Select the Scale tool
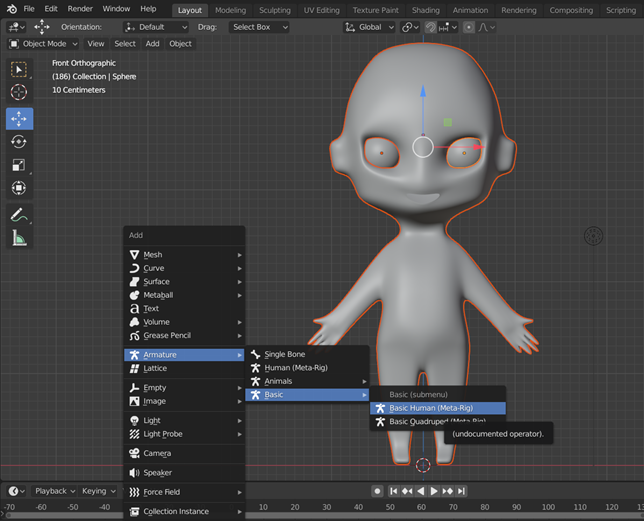The width and height of the screenshot is (644, 521). (19, 165)
